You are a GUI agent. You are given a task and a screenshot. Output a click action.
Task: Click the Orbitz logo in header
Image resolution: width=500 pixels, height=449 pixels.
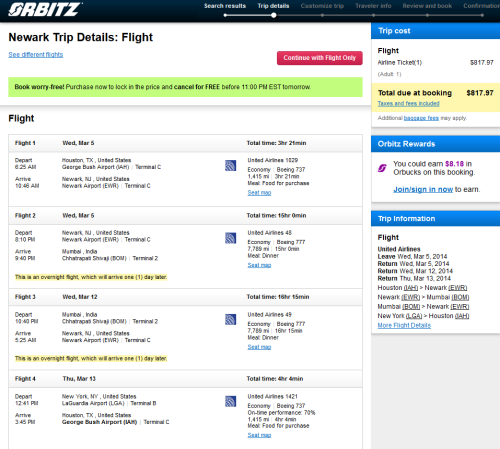(x=45, y=9)
